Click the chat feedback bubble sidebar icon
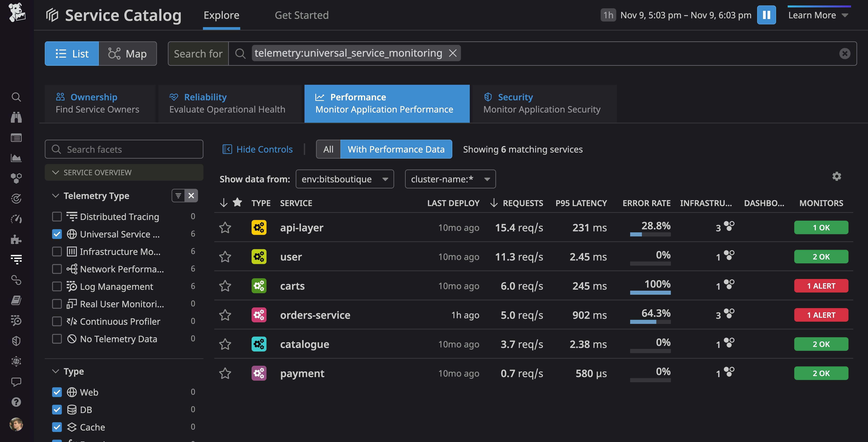Viewport: 868px width, 442px height. point(16,382)
